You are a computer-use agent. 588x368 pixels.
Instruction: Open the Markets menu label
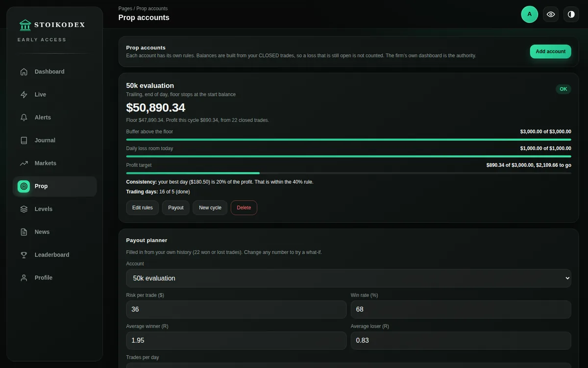click(x=45, y=163)
